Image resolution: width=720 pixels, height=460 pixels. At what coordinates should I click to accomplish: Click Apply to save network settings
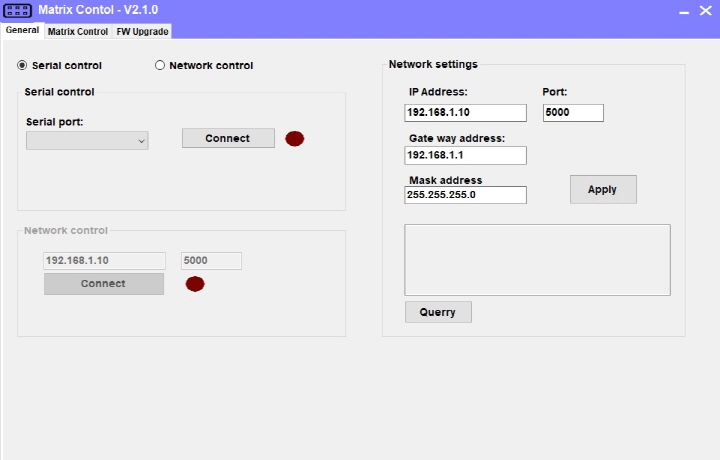coord(603,189)
